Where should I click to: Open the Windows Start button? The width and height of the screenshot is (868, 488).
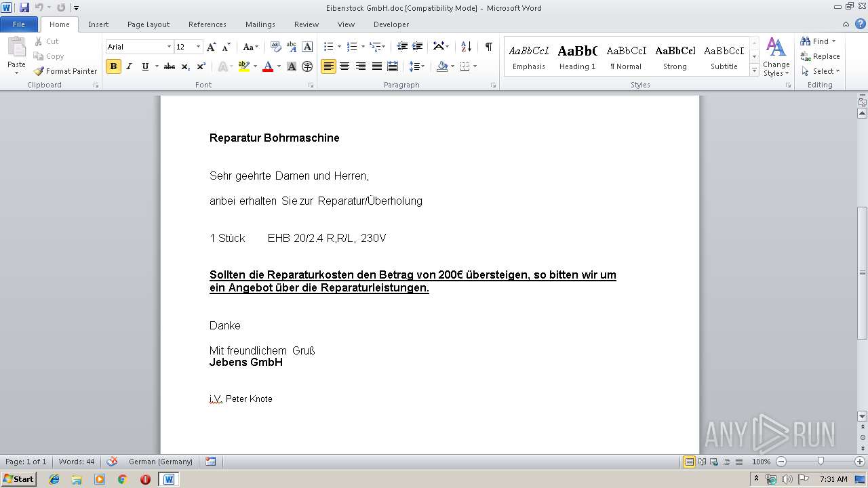point(18,479)
